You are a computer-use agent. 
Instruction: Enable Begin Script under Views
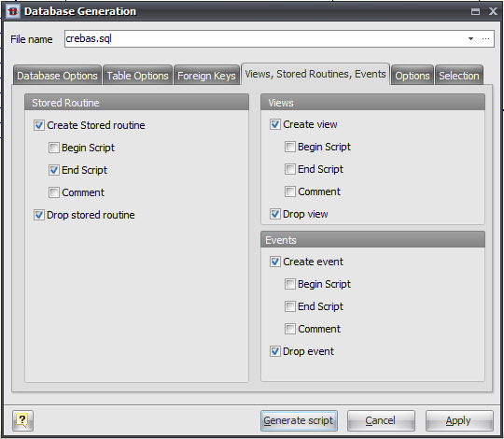[290, 147]
